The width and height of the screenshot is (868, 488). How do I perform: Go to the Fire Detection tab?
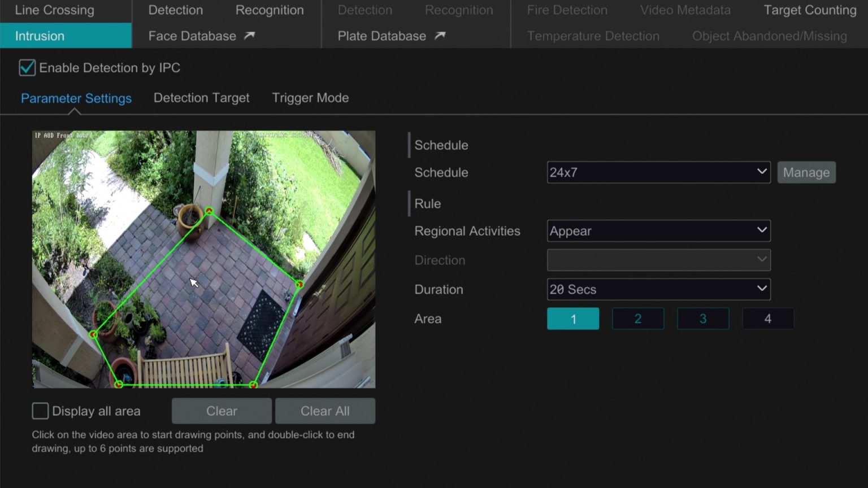[567, 10]
